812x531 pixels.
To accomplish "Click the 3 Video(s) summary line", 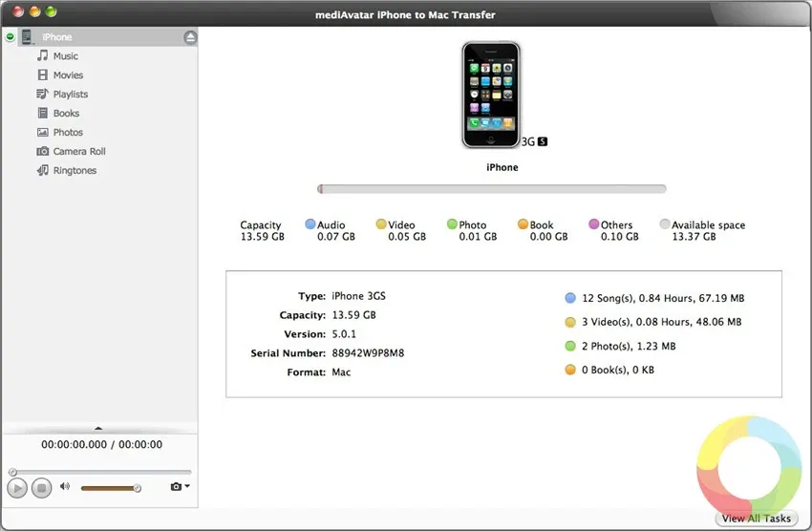I will pos(661,322).
